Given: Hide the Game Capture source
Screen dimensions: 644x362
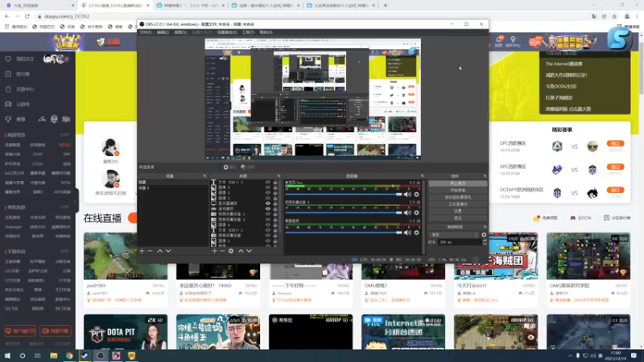Looking at the screenshot, I should coord(268,209).
